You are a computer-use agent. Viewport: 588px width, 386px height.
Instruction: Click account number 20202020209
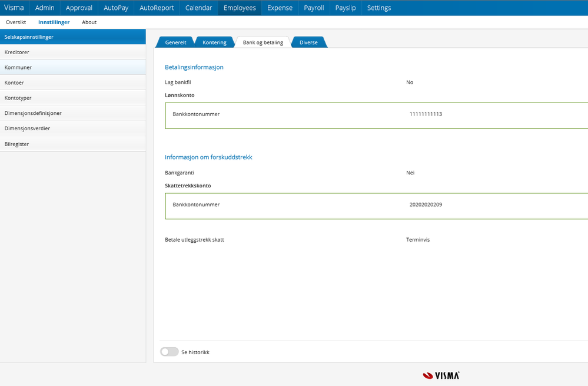tap(426, 204)
